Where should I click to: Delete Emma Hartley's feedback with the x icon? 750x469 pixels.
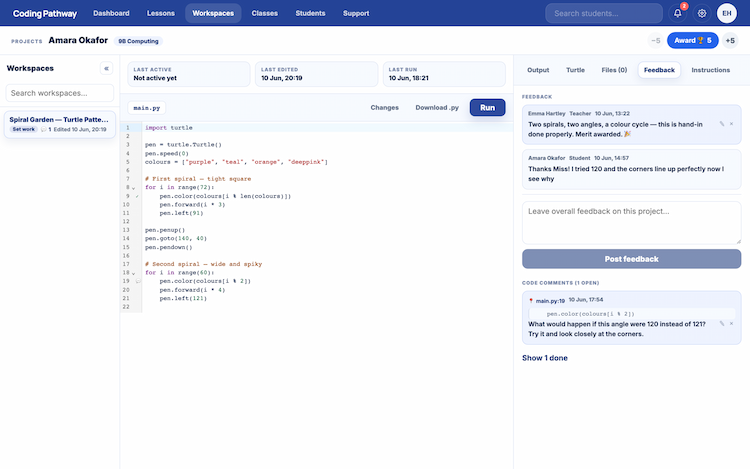point(731,124)
